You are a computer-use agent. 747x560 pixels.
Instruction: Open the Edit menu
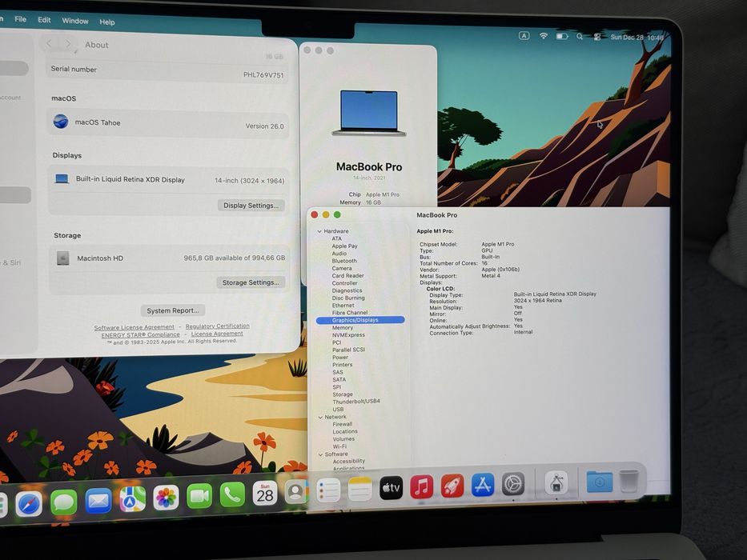click(44, 20)
